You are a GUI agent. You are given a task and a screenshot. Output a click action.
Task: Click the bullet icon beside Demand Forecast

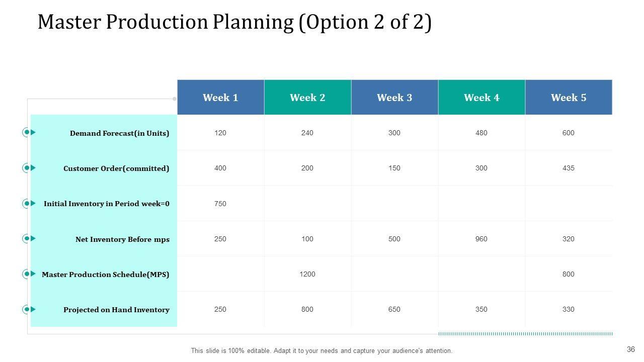click(29, 132)
